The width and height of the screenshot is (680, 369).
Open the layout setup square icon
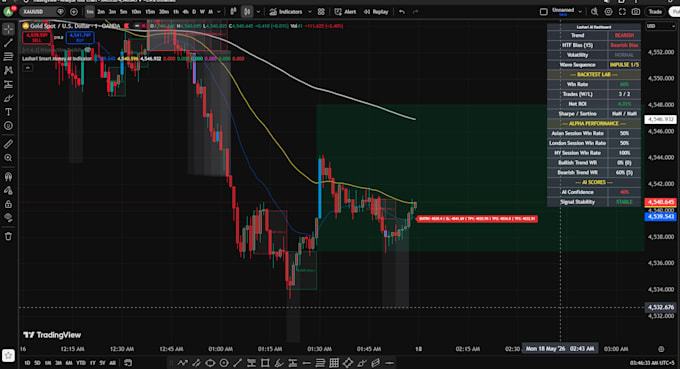pyautogui.click(x=543, y=12)
